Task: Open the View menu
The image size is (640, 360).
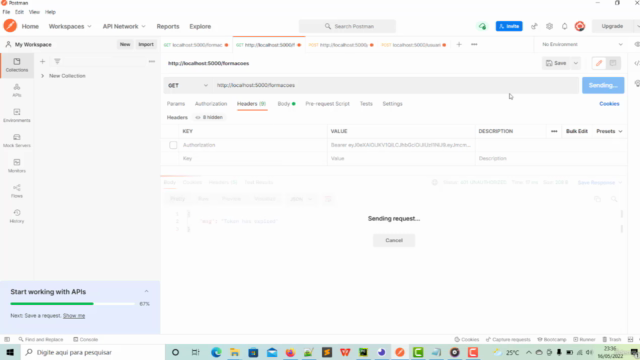Action: [x=34, y=12]
